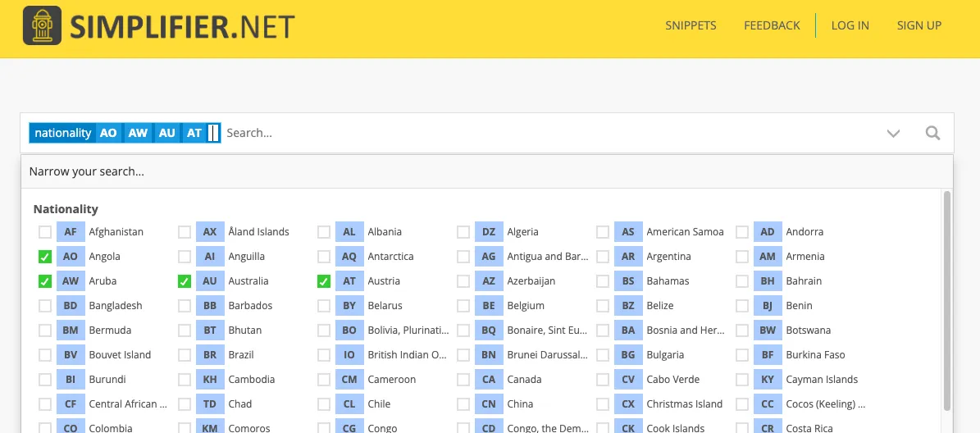Viewport: 980px width, 433px height.
Task: Click the BG code badge for Bulgaria
Action: (x=628, y=355)
